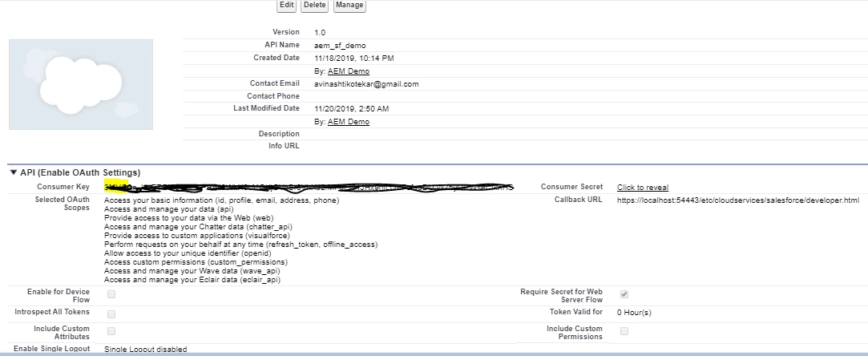Select modified date 11/20/2019, 2:50 AM
This screenshot has width=868, height=356.
tap(352, 108)
